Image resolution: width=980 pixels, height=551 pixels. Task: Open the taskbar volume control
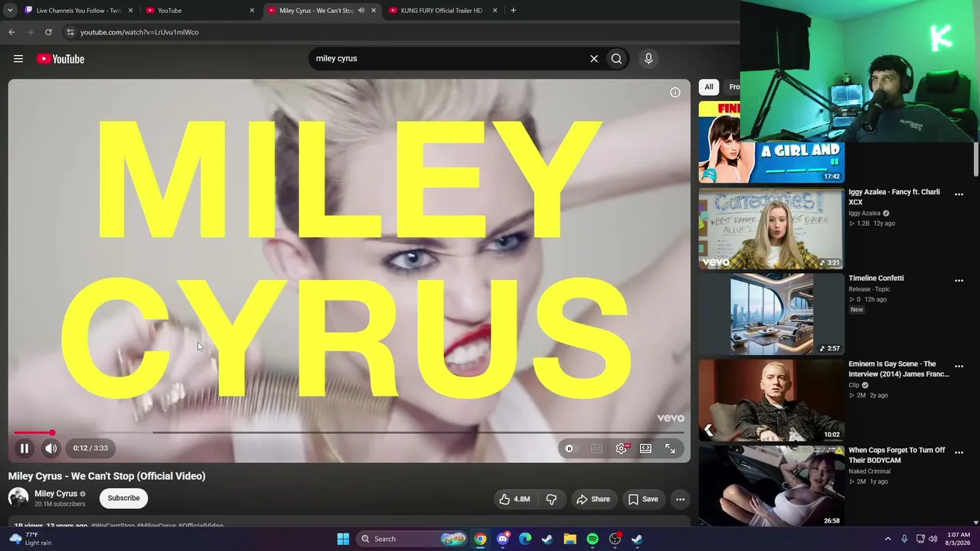tap(933, 539)
